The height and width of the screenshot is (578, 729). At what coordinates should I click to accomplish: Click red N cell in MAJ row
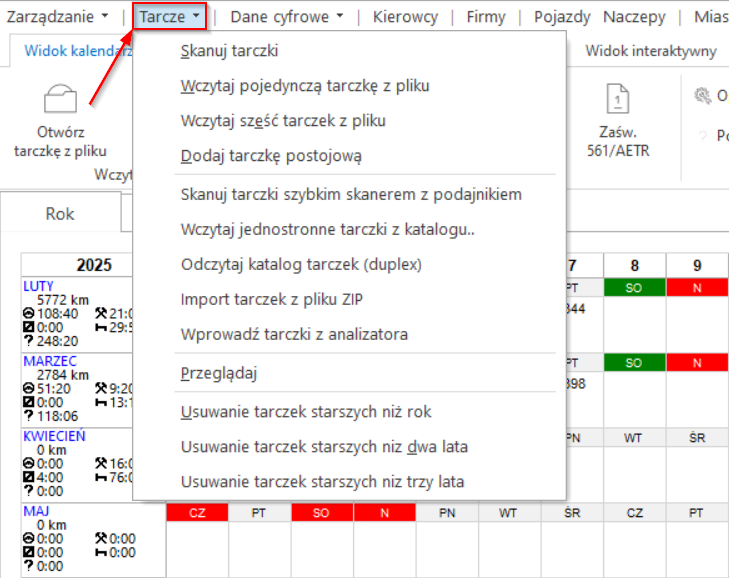point(384,513)
